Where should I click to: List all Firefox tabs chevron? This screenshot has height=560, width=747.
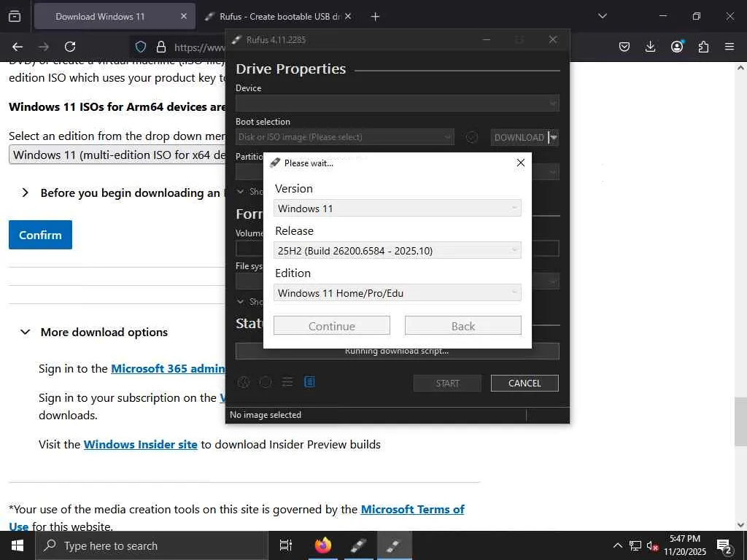[x=602, y=16]
